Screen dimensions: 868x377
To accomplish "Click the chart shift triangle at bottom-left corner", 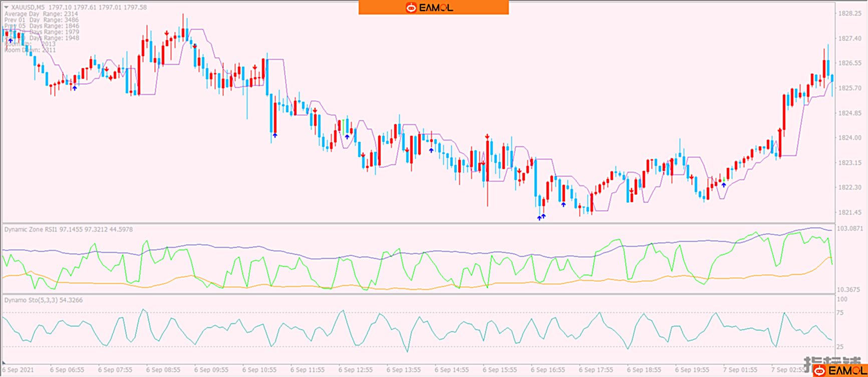I will 4,362.
